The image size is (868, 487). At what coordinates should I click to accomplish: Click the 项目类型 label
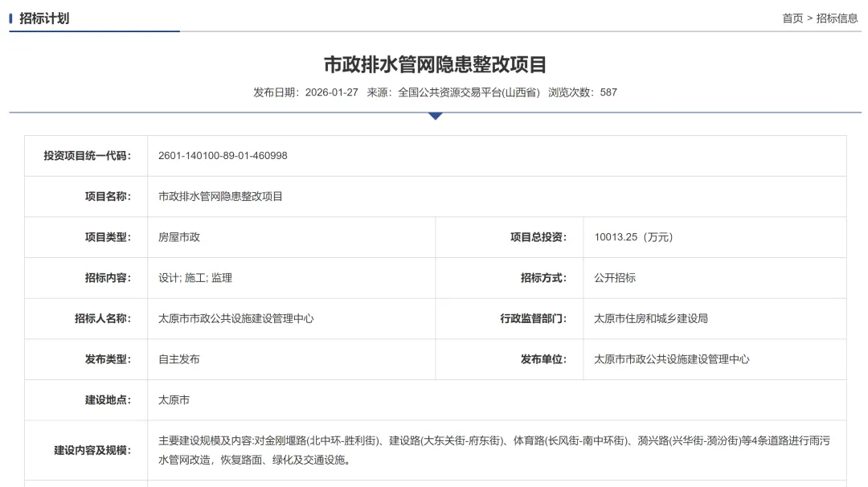108,237
